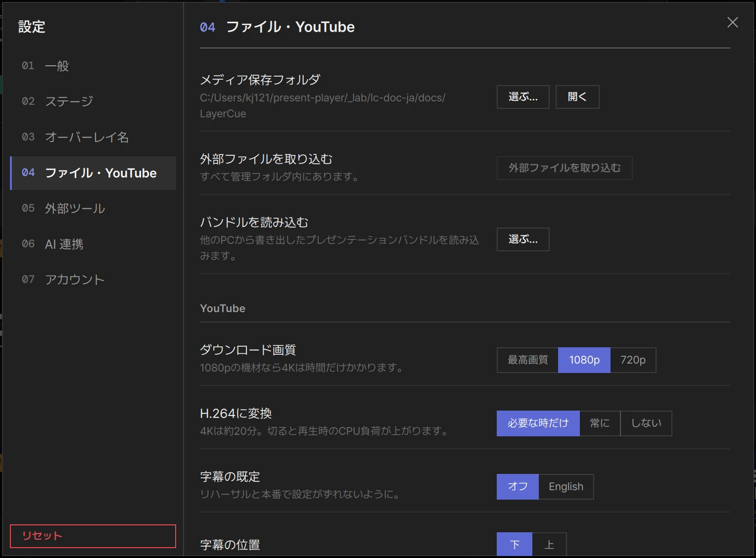Click the 字幕の位置 label
This screenshot has height=558, width=756.
[230, 545]
